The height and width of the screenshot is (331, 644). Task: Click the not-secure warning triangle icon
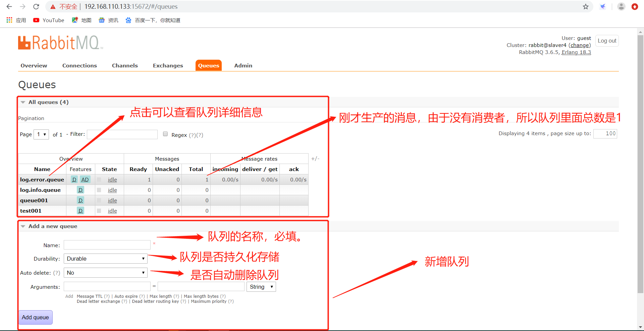[53, 7]
